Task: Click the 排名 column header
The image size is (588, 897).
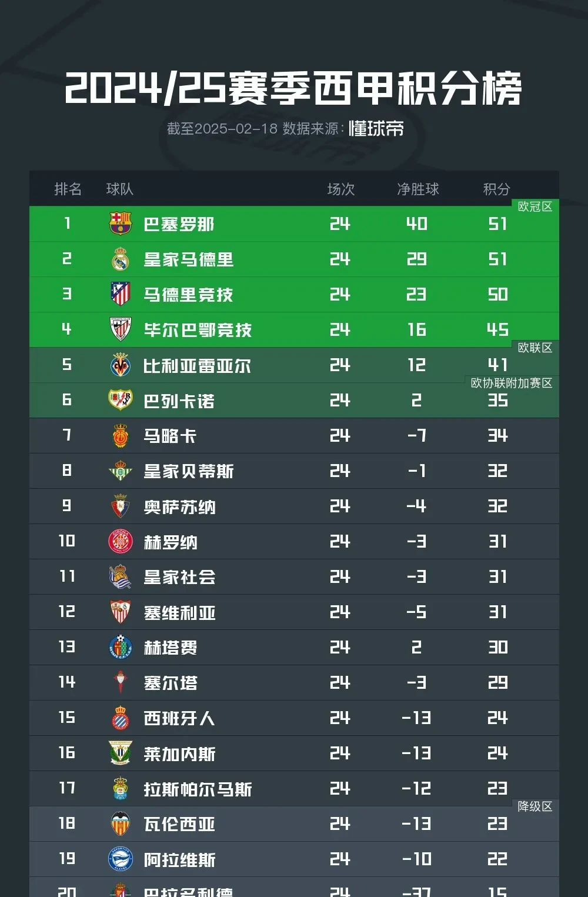Action: 68,189
